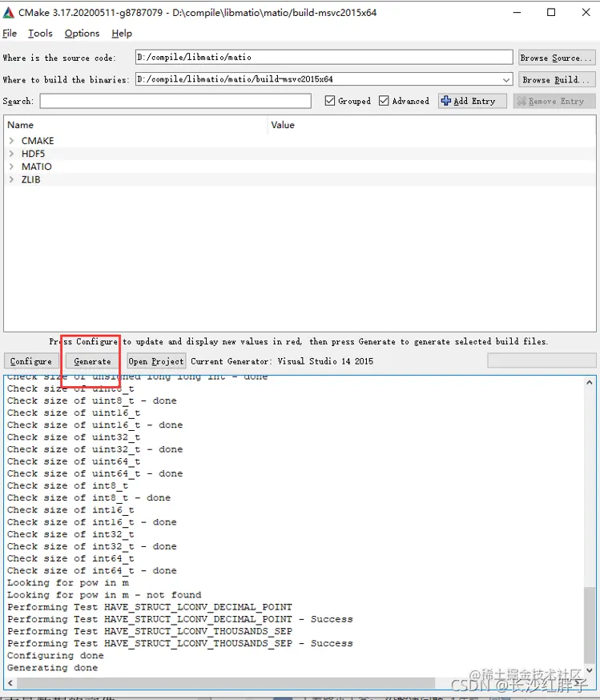Click 'Configuring done' log line
The image size is (600, 700).
click(x=55, y=655)
